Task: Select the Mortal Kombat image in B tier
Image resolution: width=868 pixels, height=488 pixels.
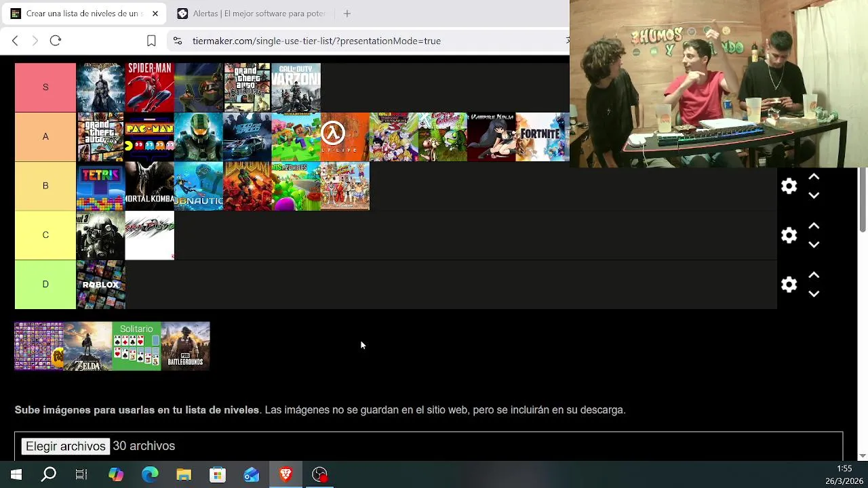Action: coord(150,186)
